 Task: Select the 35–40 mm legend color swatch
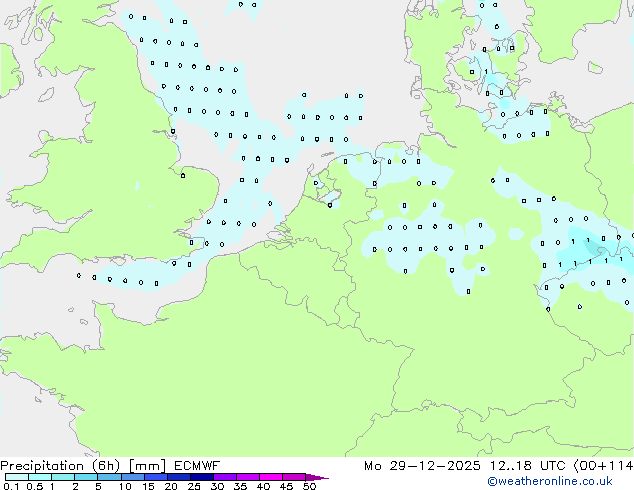pyautogui.click(x=247, y=477)
